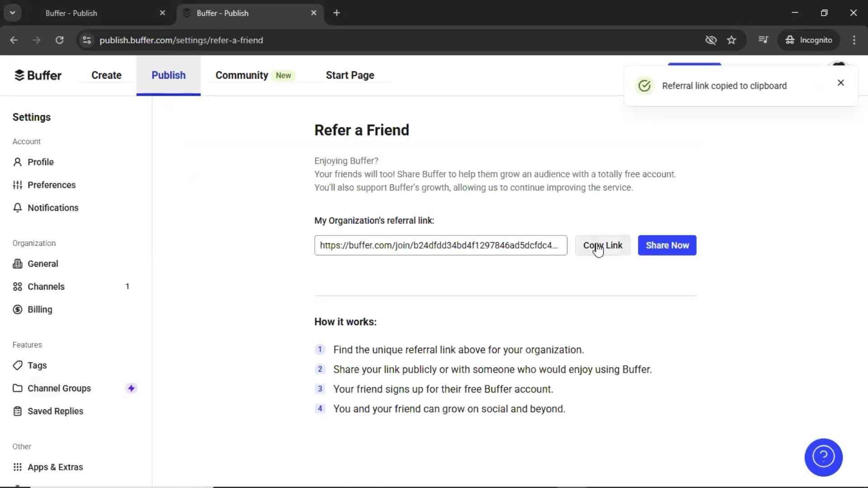Screen dimensions: 868x488
Task: Click the Tags icon in sidebar
Action: [17, 365]
